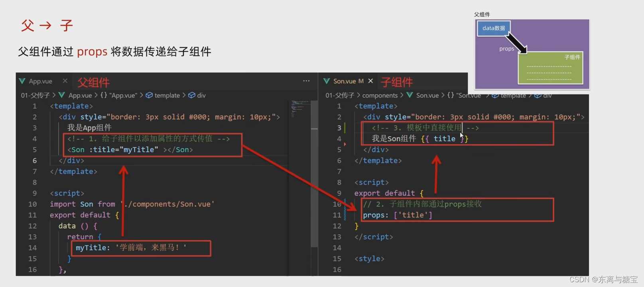Click the props: ['title'] line
The width and height of the screenshot is (644, 287).
pos(398,215)
